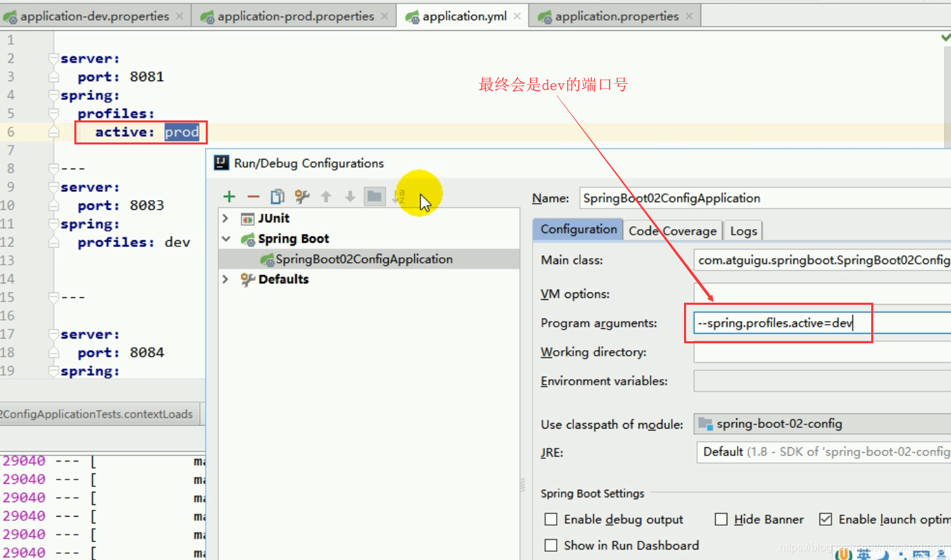Click the Name input field

point(765,198)
